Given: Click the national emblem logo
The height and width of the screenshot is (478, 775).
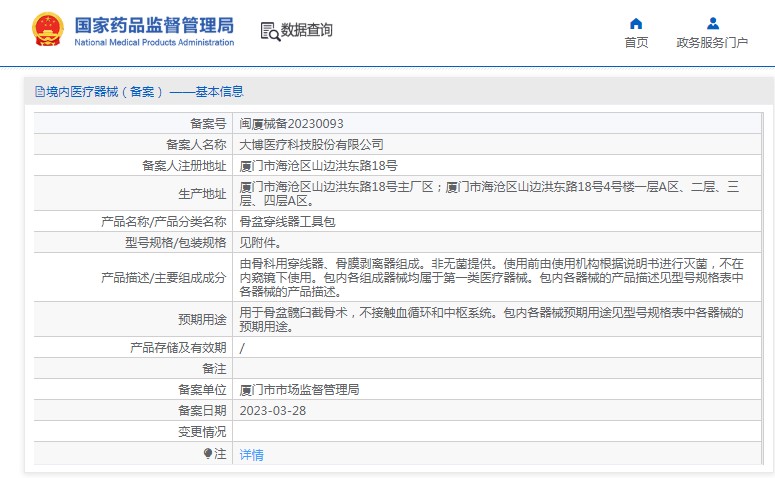Looking at the screenshot, I should (x=48, y=30).
